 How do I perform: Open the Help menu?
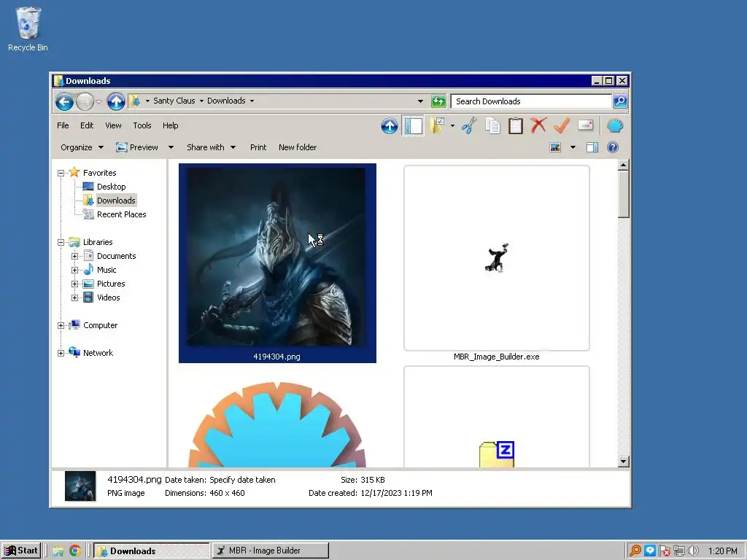pos(170,125)
